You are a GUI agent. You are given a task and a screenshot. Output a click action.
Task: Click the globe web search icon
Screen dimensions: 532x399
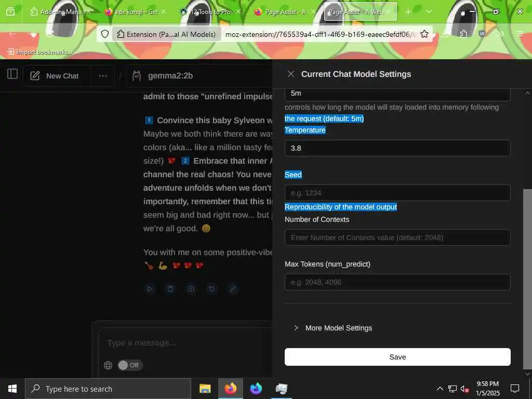[x=108, y=365]
